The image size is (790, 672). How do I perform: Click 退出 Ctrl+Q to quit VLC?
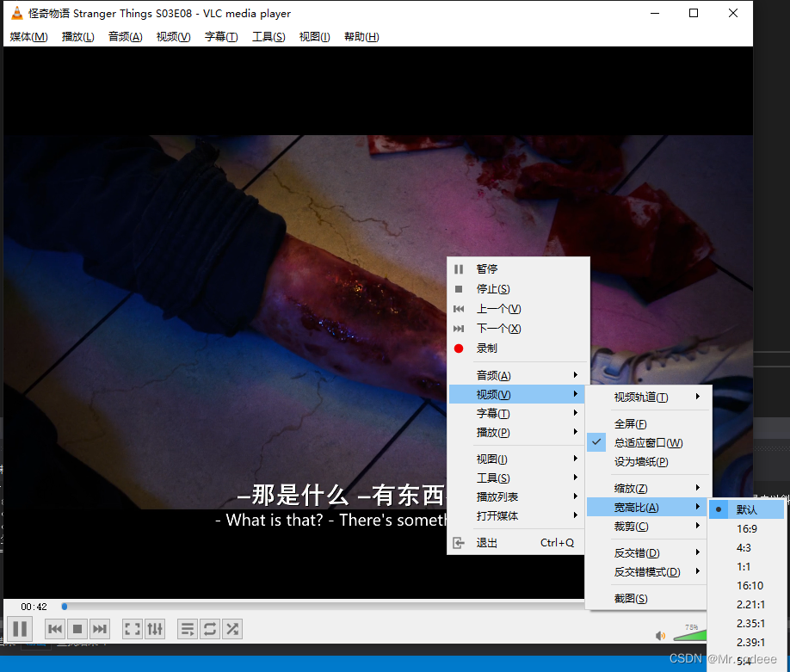click(517, 543)
